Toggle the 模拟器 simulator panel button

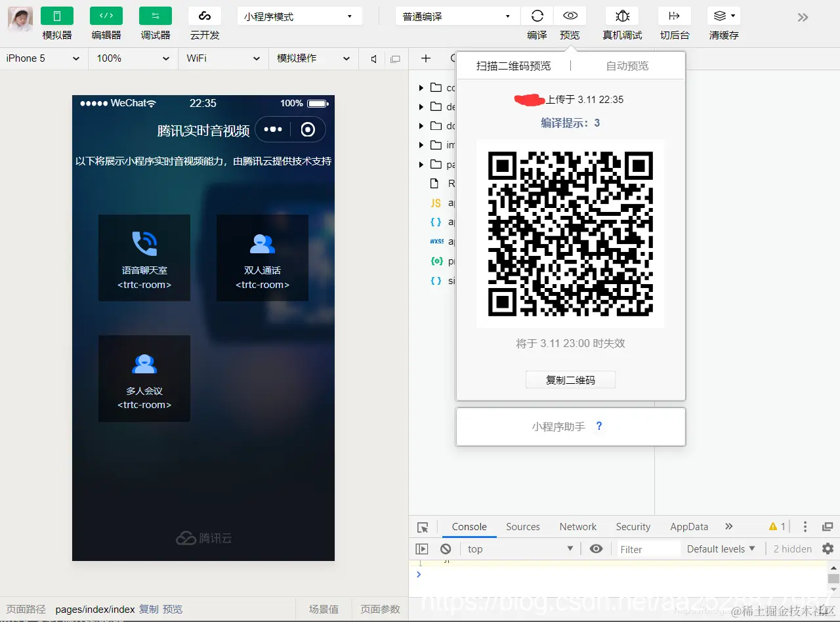click(x=57, y=16)
